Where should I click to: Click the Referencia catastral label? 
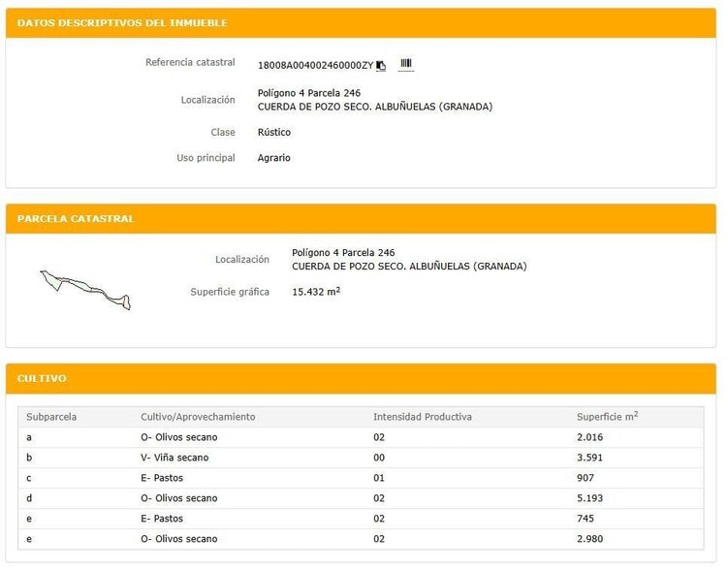190,62
